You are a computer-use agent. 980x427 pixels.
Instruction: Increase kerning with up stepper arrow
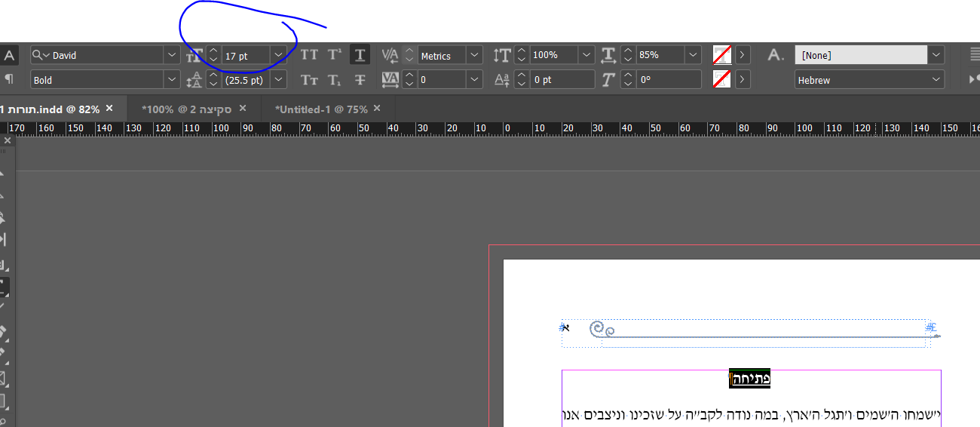409,51
